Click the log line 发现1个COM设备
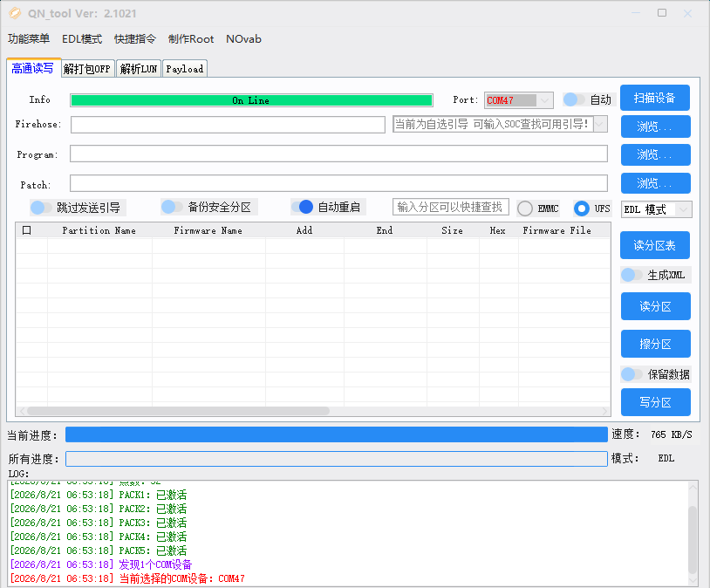The image size is (710, 588). 101,565
